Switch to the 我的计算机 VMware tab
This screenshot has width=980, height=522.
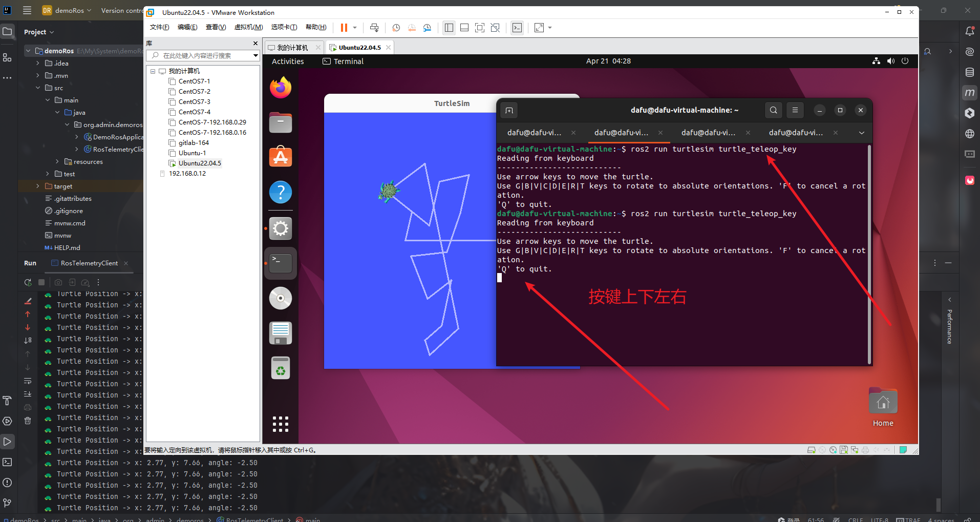tap(292, 48)
